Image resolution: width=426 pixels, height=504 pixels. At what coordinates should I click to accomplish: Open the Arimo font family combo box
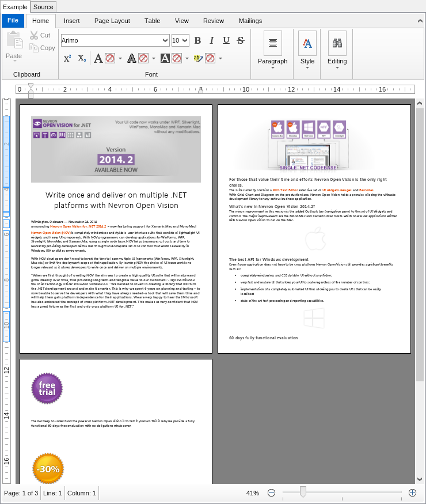[115, 40]
